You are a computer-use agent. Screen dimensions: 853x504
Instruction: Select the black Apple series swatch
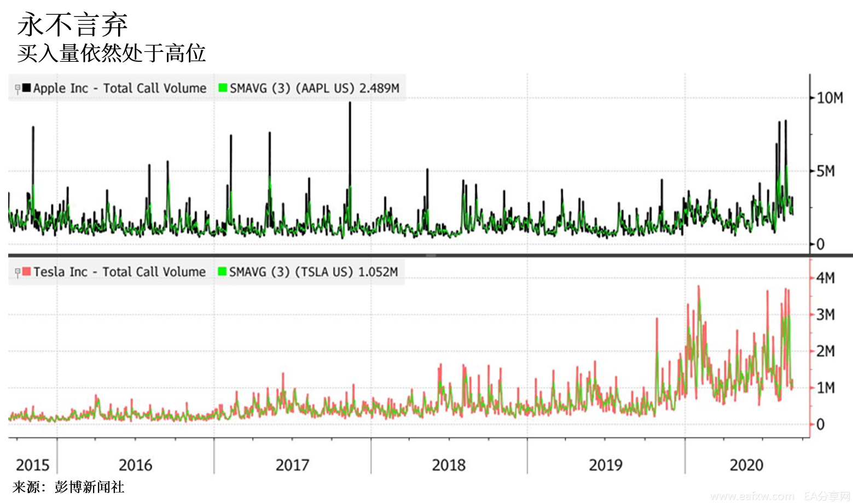point(26,88)
